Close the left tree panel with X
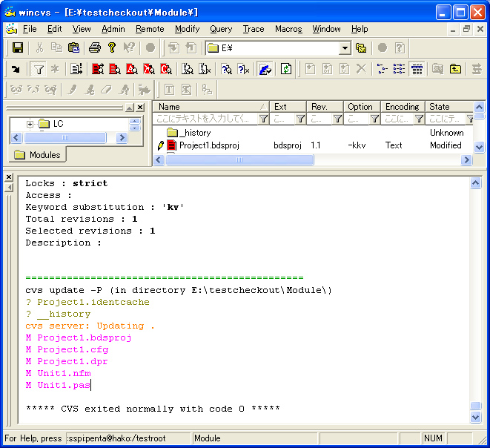The width and height of the screenshot is (490, 448). click(x=141, y=108)
